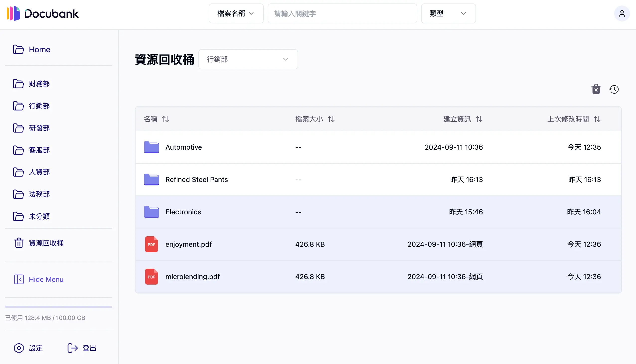Select 未分類 in the sidebar
Image resolution: width=636 pixels, height=364 pixels.
39,217
